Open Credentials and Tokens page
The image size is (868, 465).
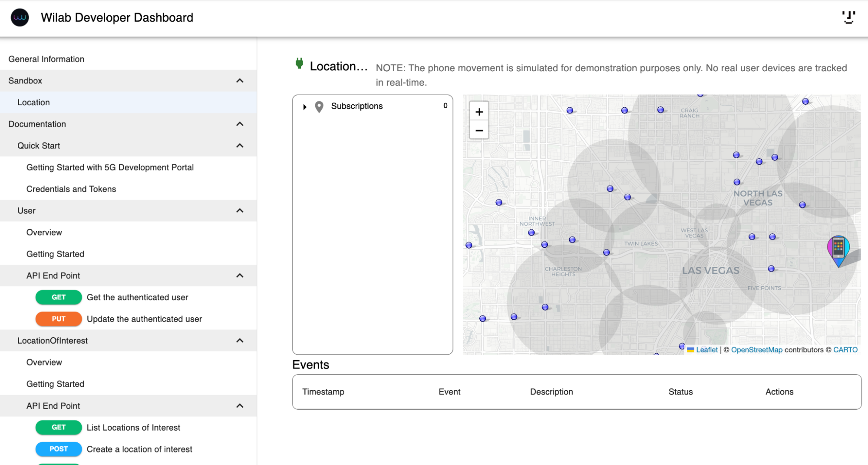(128, 189)
